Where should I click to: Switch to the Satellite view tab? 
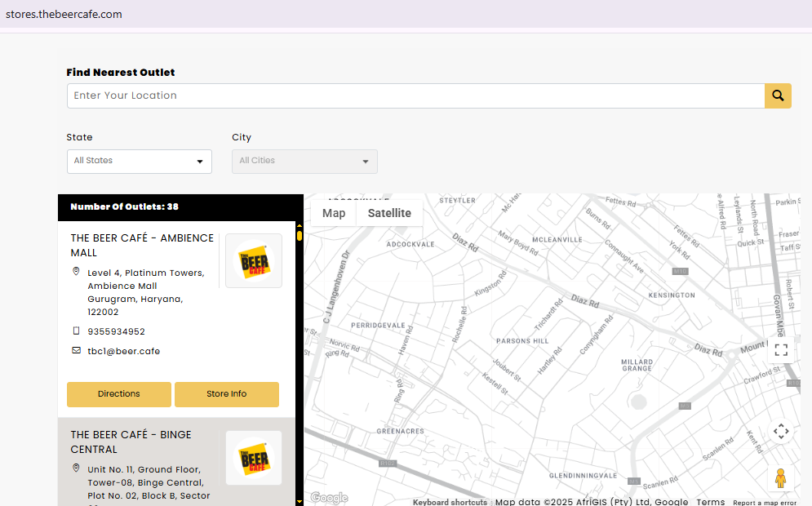(389, 213)
